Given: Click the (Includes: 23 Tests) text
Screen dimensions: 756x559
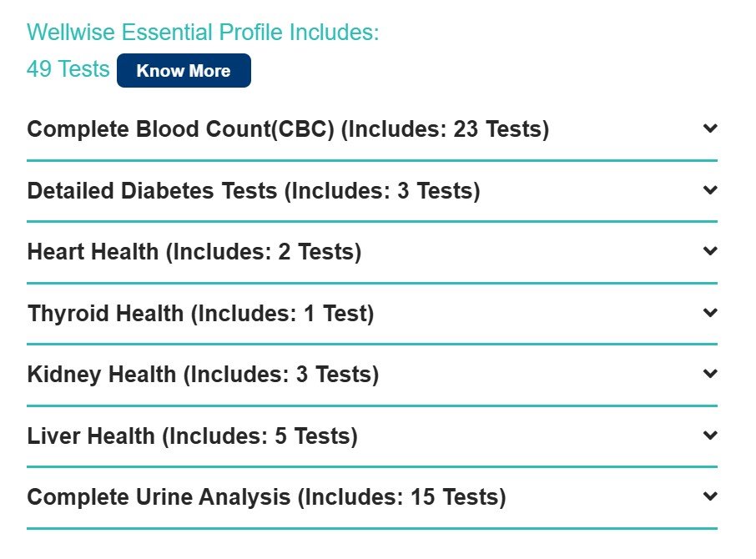Looking at the screenshot, I should tap(445, 129).
